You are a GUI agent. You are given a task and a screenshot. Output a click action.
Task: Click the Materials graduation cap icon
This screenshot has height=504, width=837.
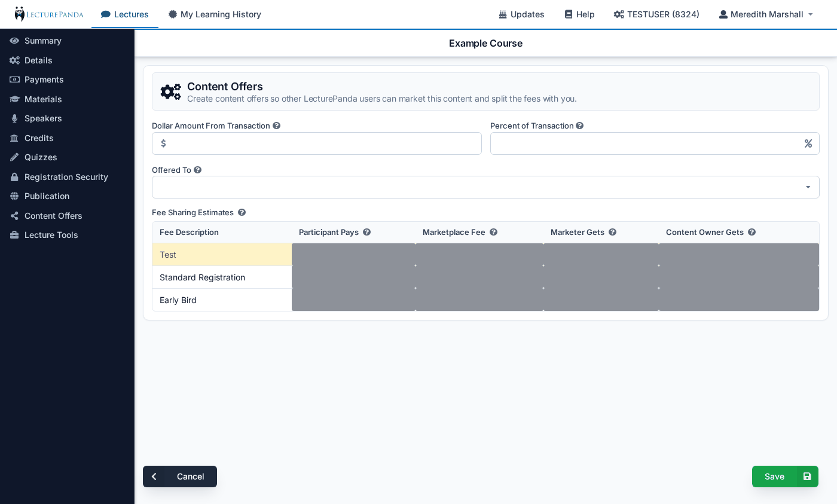coord(14,99)
